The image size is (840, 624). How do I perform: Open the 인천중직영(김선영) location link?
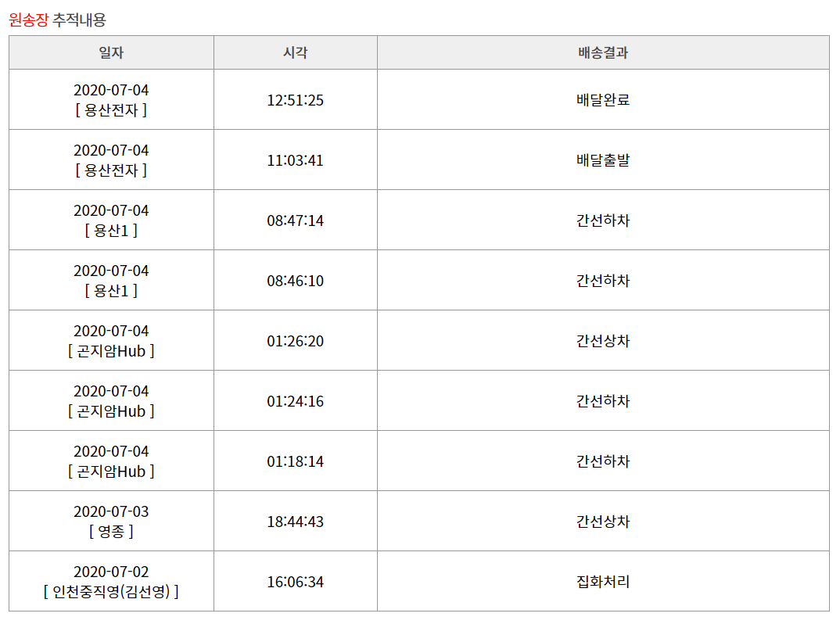coord(111,592)
